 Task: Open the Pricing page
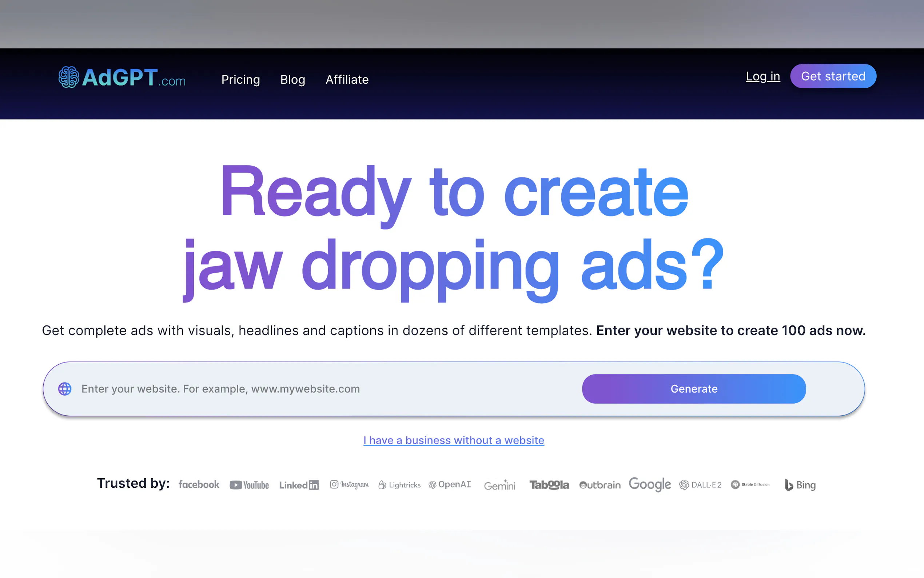click(241, 79)
